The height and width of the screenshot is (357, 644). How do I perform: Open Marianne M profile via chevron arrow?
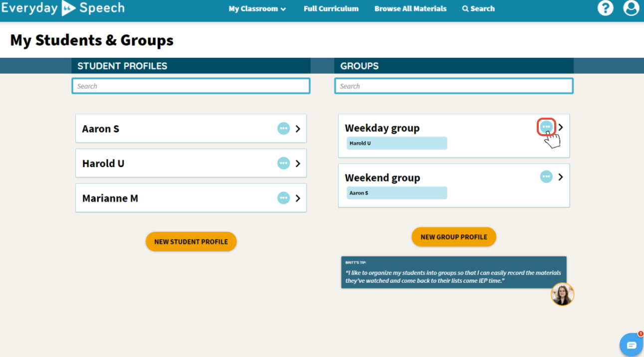[298, 198]
